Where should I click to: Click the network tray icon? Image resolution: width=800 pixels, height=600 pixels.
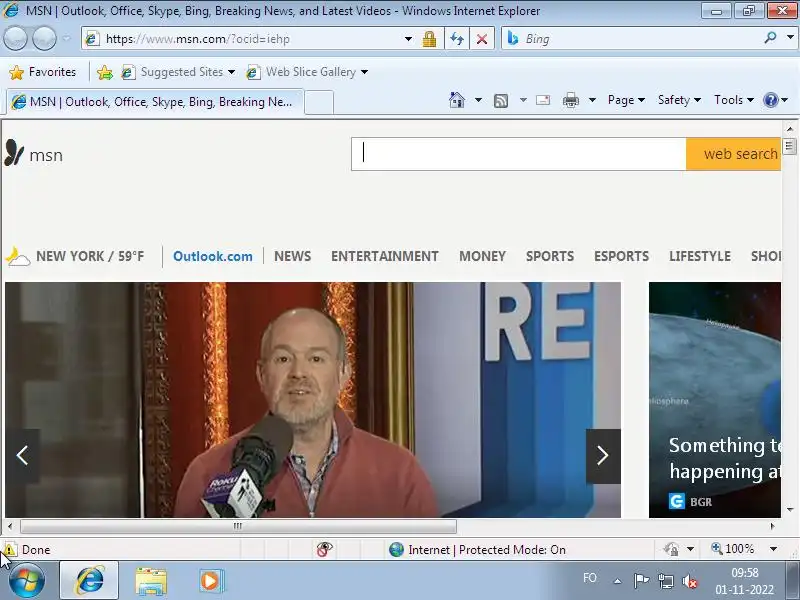(x=665, y=581)
